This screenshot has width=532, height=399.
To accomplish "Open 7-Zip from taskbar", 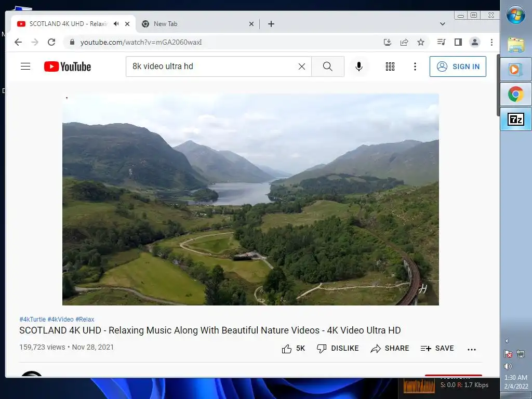I will pyautogui.click(x=516, y=119).
